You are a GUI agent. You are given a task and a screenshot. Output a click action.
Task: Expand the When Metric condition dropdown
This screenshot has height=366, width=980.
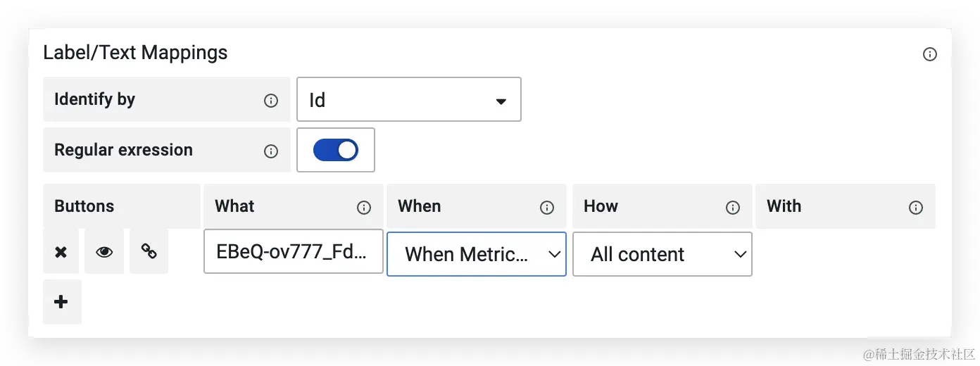click(477, 254)
